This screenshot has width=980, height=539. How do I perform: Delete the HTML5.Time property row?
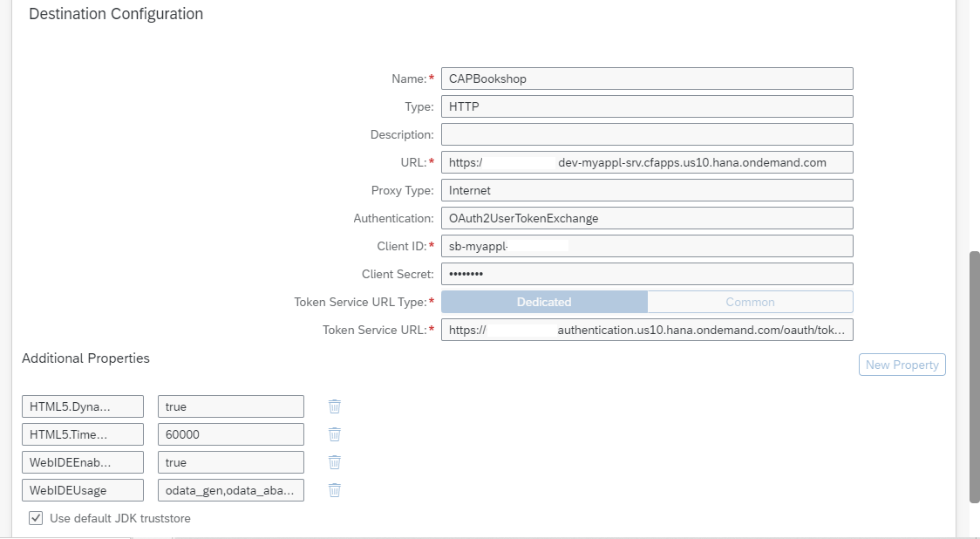(x=334, y=433)
